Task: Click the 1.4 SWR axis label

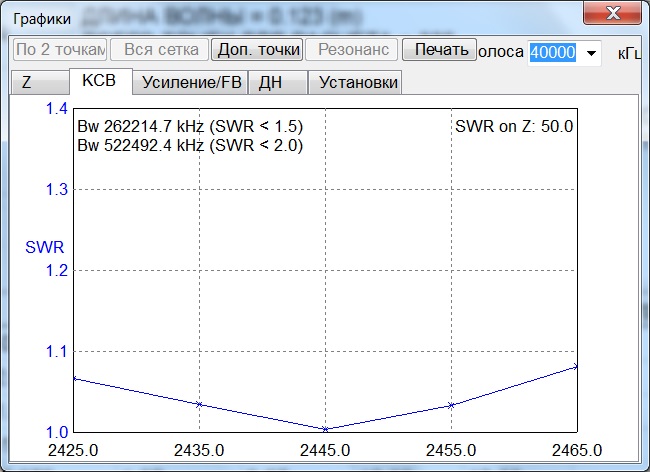Action: (x=56, y=109)
